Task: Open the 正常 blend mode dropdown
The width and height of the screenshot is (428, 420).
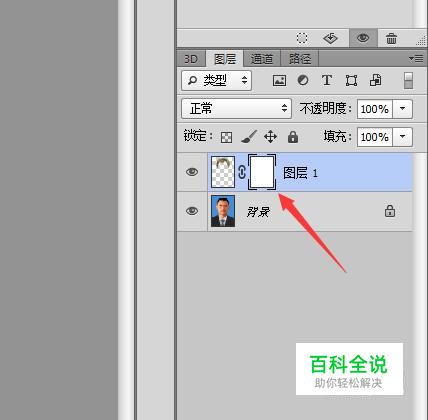Action: 237,108
